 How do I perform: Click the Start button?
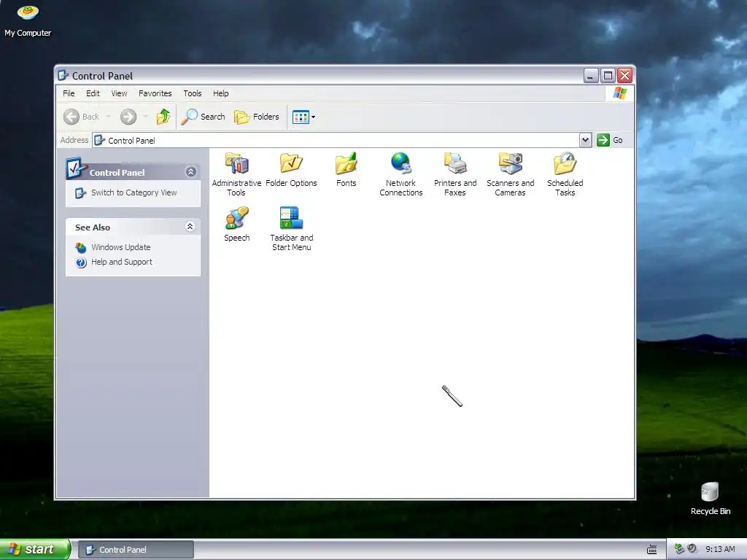[x=35, y=550]
